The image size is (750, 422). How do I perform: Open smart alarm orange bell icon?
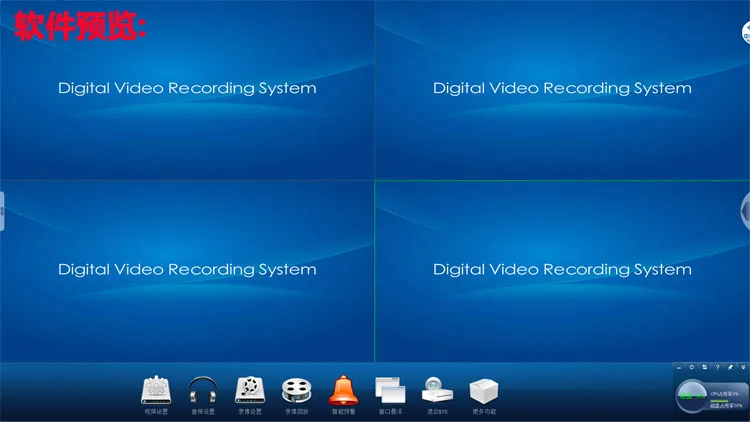(x=343, y=390)
